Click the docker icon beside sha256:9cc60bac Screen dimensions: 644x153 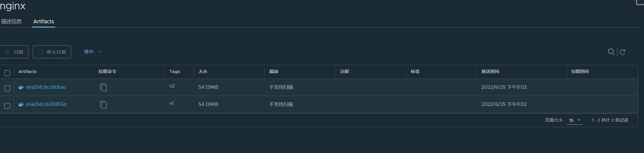tap(21, 87)
